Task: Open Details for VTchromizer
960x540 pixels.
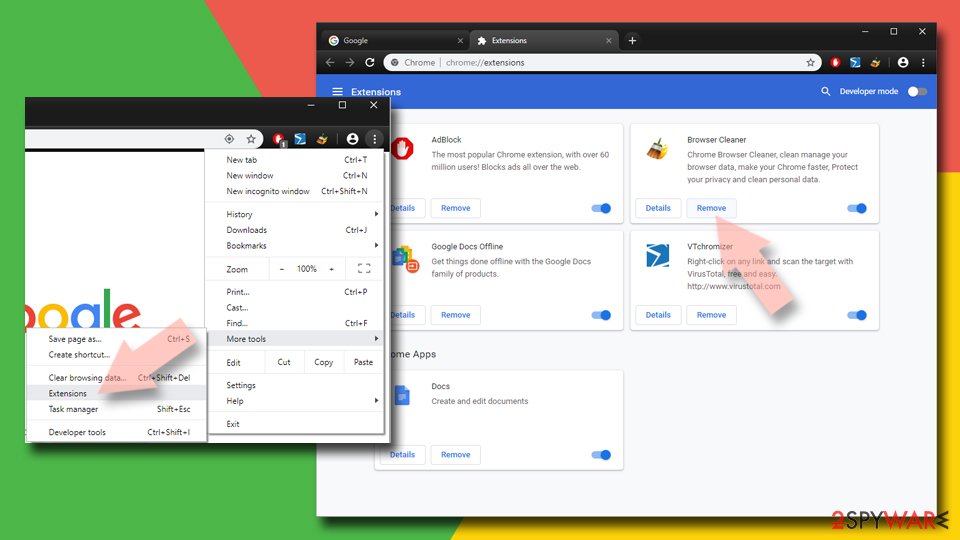Action: (658, 315)
